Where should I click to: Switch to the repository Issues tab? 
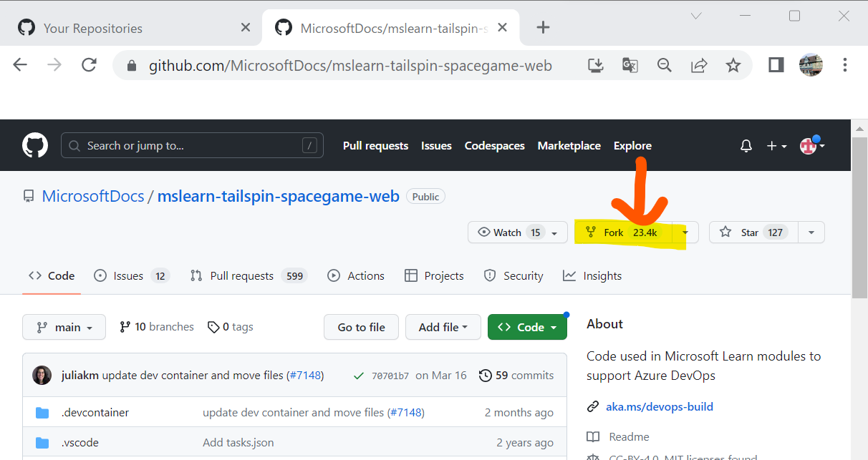(x=132, y=276)
